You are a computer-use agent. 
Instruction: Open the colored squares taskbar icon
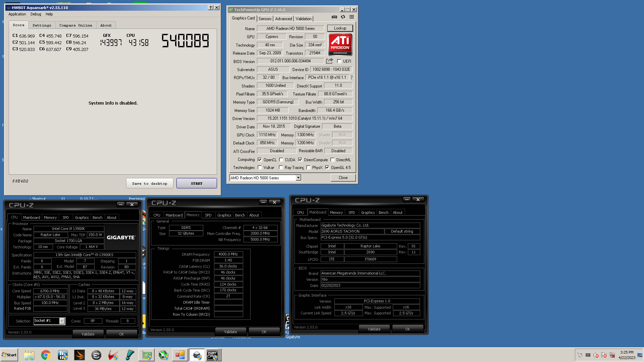pyautogui.click(x=180, y=355)
